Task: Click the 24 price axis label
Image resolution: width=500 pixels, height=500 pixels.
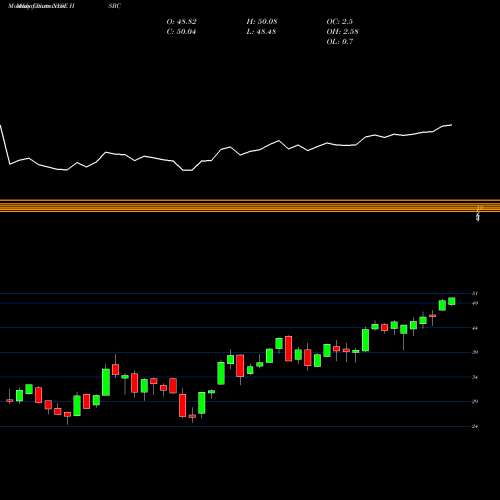Action: (475, 426)
